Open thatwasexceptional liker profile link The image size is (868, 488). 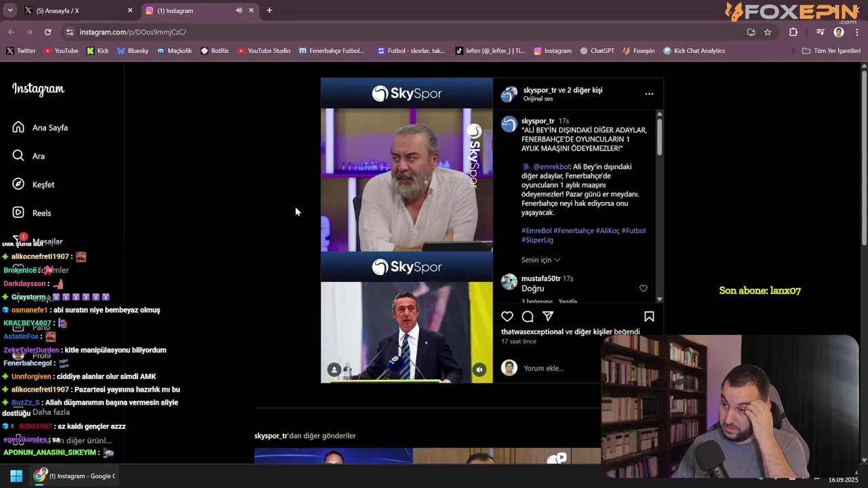[532, 332]
